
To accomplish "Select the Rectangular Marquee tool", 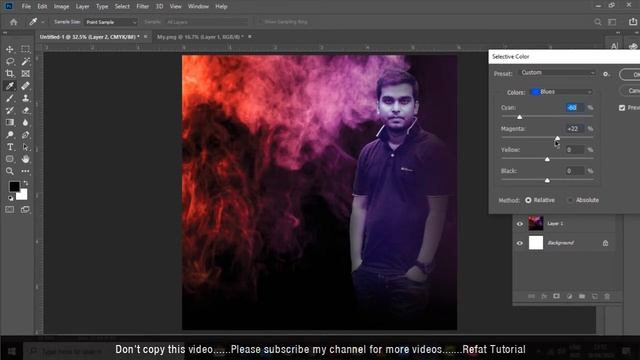I will [x=25, y=49].
